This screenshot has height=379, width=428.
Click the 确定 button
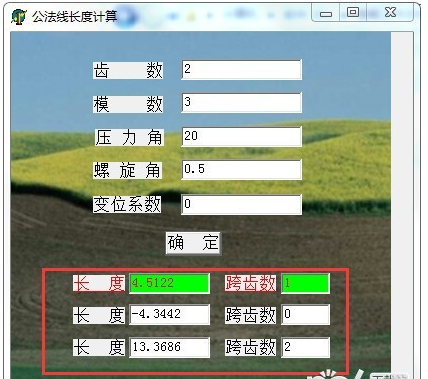tap(193, 243)
